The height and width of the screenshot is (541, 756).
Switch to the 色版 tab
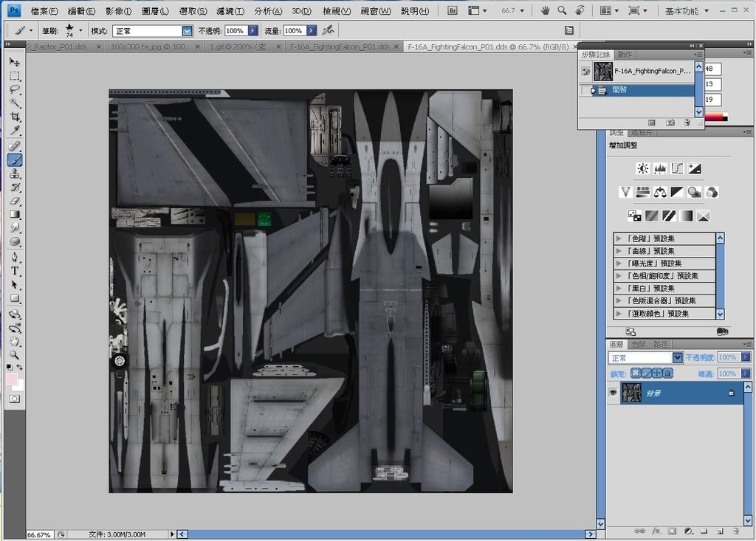click(639, 345)
